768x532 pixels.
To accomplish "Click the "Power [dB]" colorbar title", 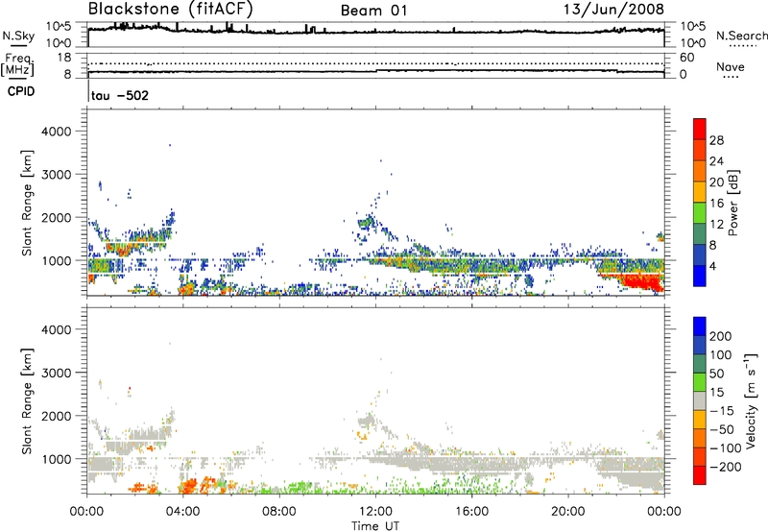I will point(732,203).
